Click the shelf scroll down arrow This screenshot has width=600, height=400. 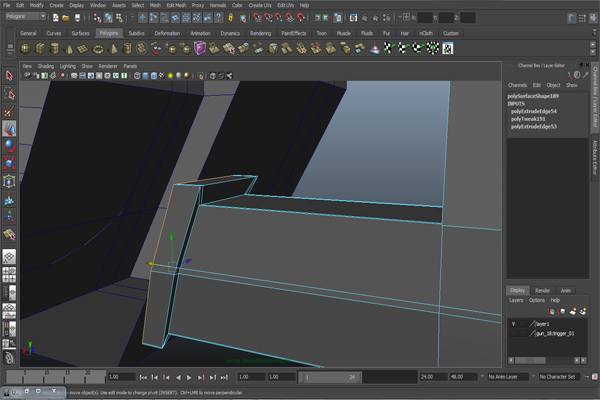(x=593, y=52)
